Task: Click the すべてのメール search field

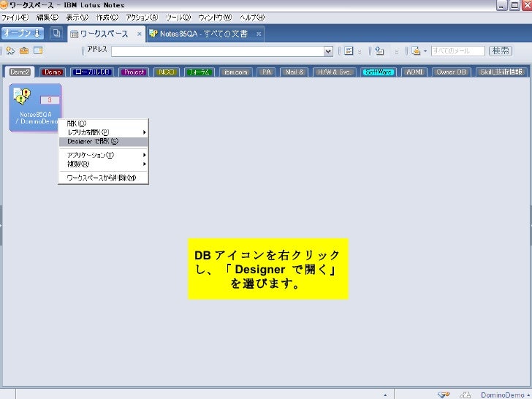Action: pos(458,51)
